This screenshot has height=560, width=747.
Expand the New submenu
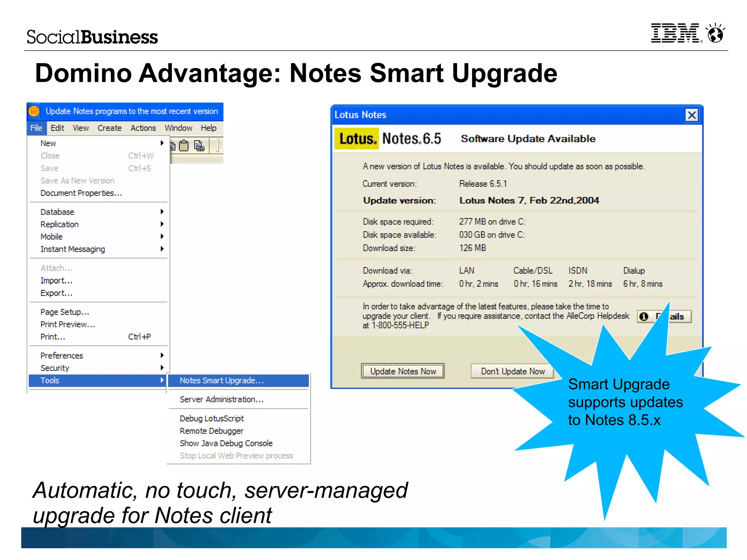tap(98, 143)
